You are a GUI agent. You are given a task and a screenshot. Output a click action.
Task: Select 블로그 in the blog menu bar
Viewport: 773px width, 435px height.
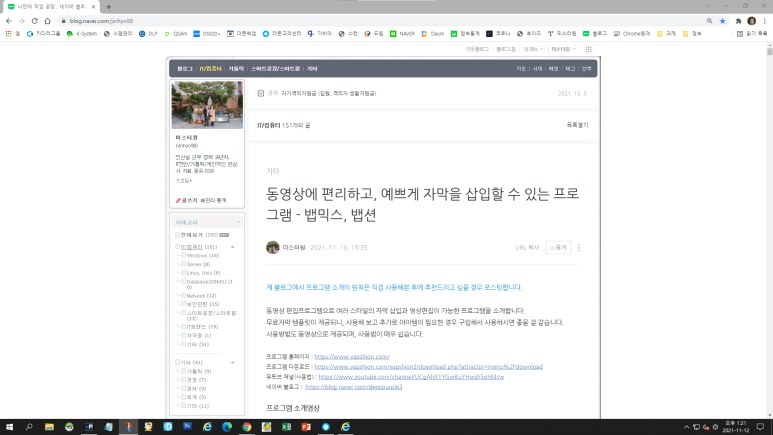click(185, 69)
